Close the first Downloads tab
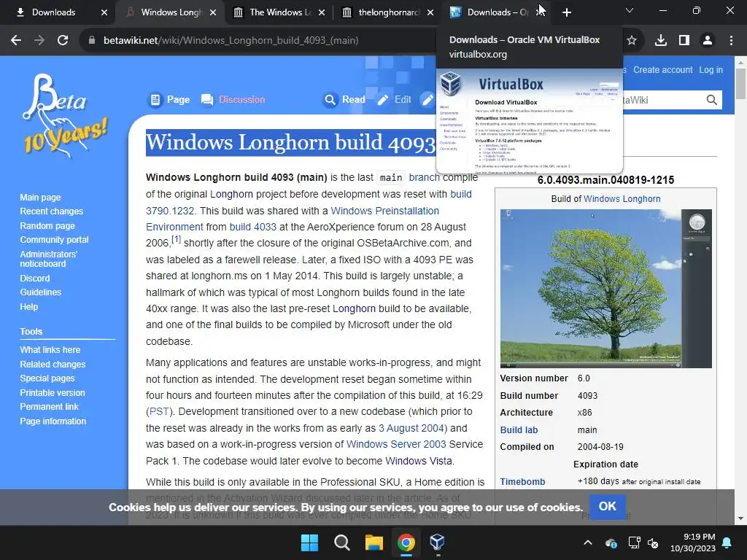Screen dimensions: 747x560 coord(104,12)
